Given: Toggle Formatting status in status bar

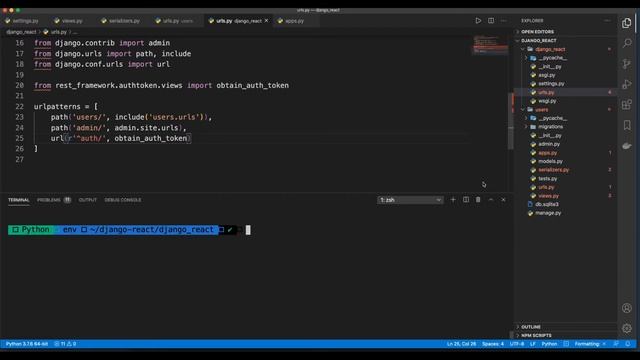Looking at the screenshot, I should coord(590,344).
